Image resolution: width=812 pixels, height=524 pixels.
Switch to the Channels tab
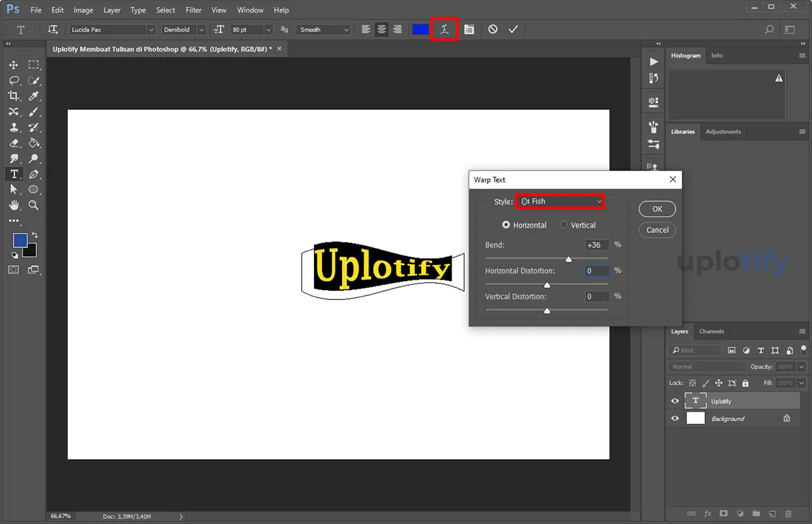pyautogui.click(x=712, y=331)
